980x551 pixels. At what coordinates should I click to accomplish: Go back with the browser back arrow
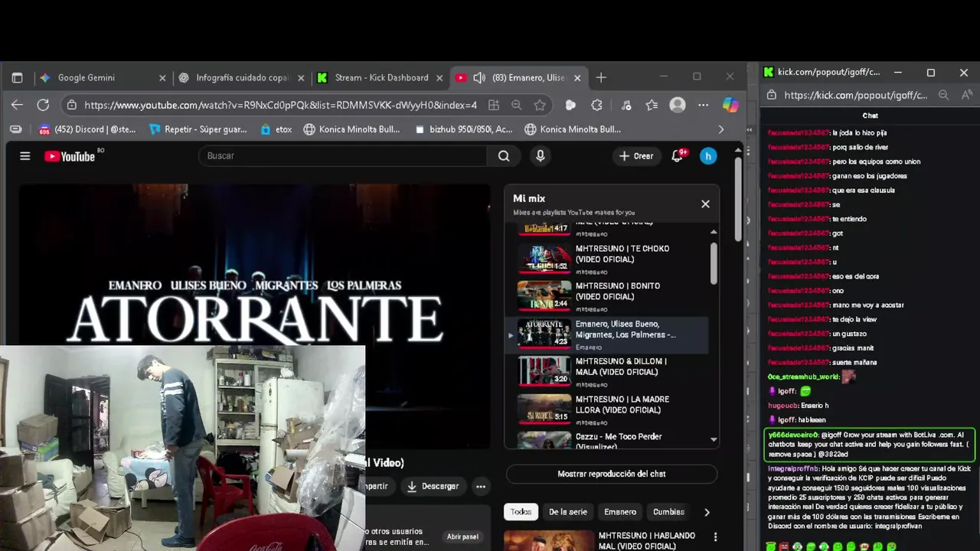[17, 105]
